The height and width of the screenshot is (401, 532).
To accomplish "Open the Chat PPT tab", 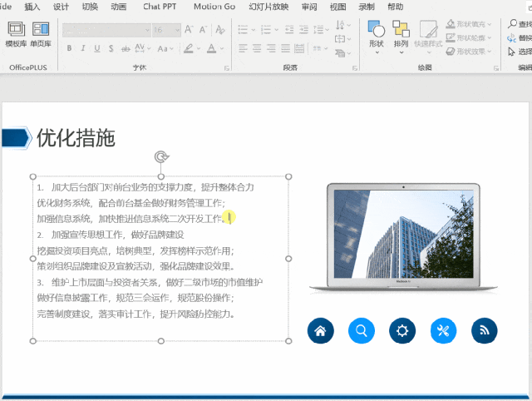I will (x=160, y=7).
